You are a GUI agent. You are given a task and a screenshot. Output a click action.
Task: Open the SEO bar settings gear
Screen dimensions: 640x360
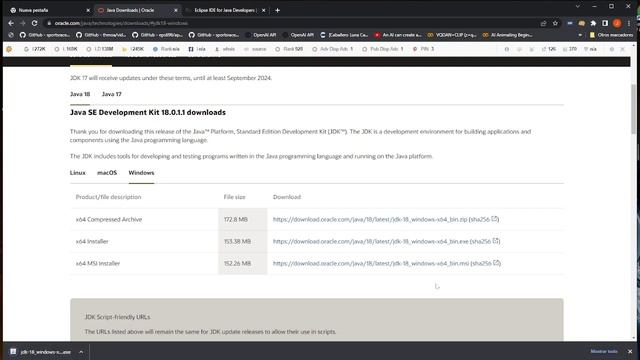611,49
